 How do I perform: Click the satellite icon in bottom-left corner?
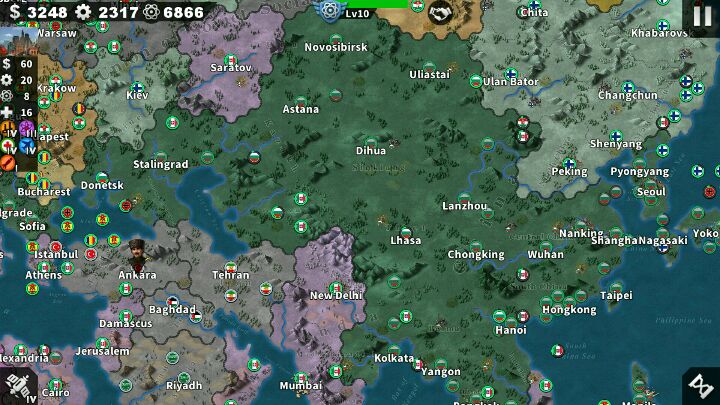tap(17, 386)
